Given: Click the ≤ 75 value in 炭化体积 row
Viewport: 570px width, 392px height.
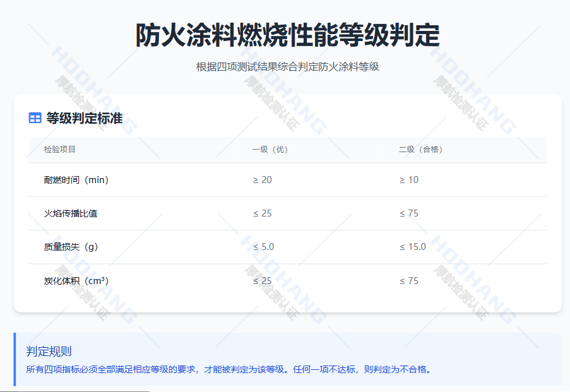Looking at the screenshot, I should click(409, 280).
